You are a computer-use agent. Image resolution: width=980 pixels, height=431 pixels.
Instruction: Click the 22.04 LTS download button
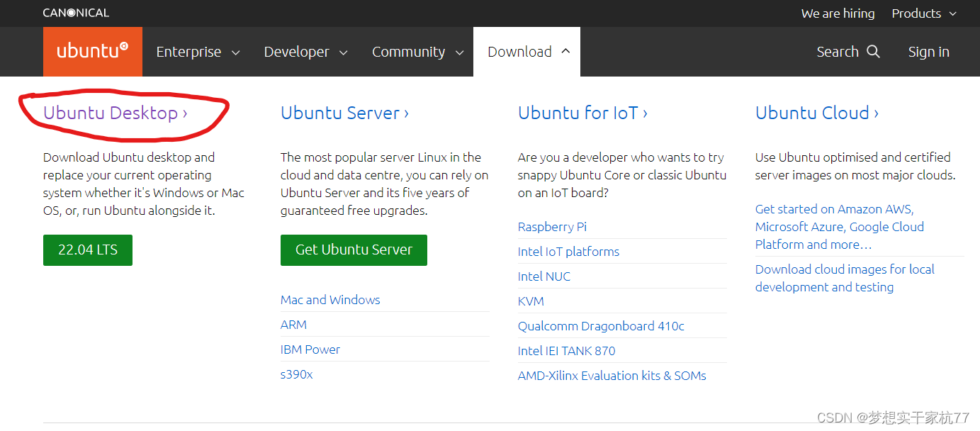coord(88,250)
